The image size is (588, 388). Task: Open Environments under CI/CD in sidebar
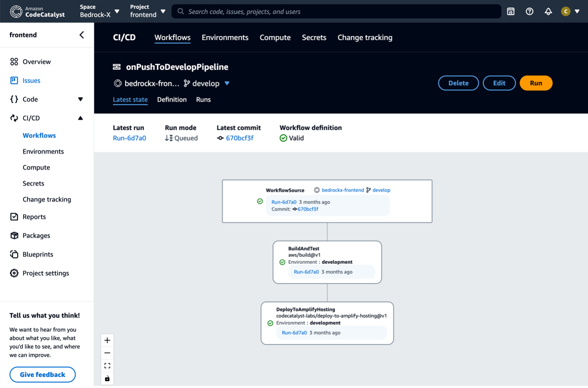click(x=43, y=151)
